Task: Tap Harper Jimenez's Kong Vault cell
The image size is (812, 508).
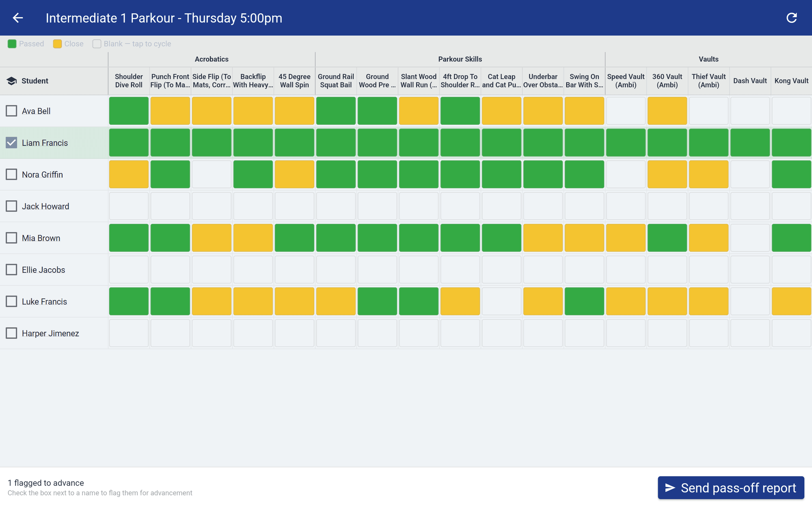Action: (x=791, y=333)
